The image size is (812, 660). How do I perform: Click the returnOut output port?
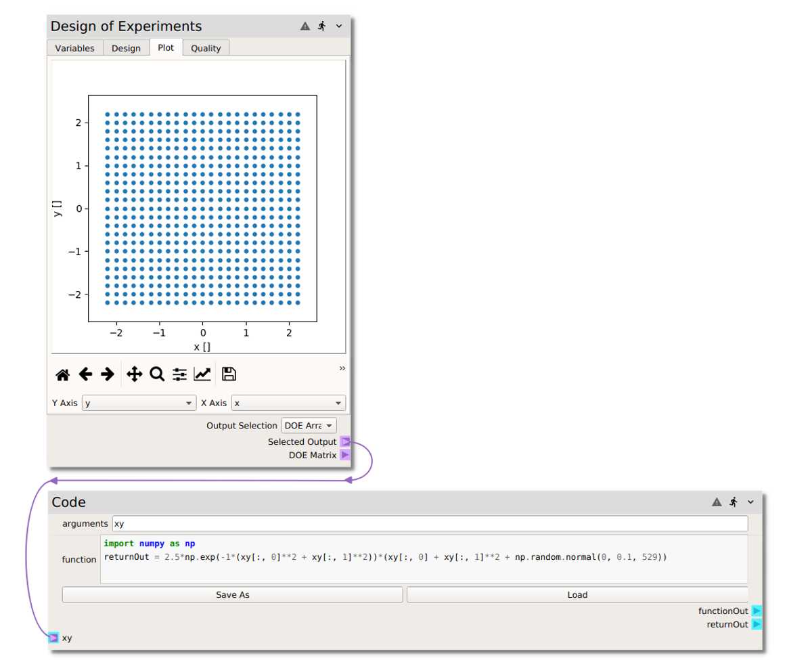pos(757,624)
